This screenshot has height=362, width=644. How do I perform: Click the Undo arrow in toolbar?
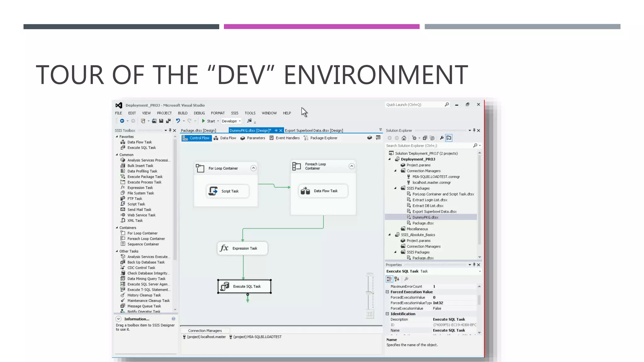[178, 121]
